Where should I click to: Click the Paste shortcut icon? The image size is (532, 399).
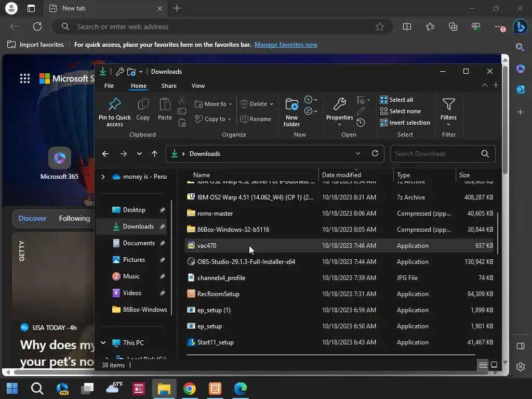pos(182,123)
